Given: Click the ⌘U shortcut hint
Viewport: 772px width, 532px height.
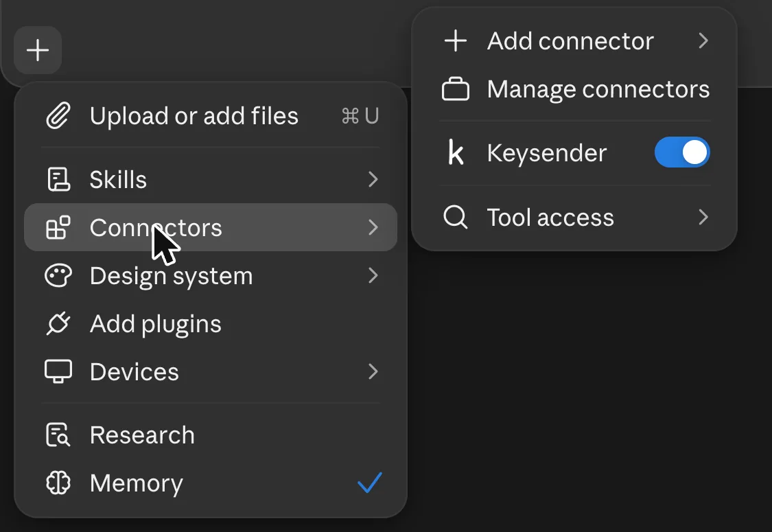Looking at the screenshot, I should [360, 116].
